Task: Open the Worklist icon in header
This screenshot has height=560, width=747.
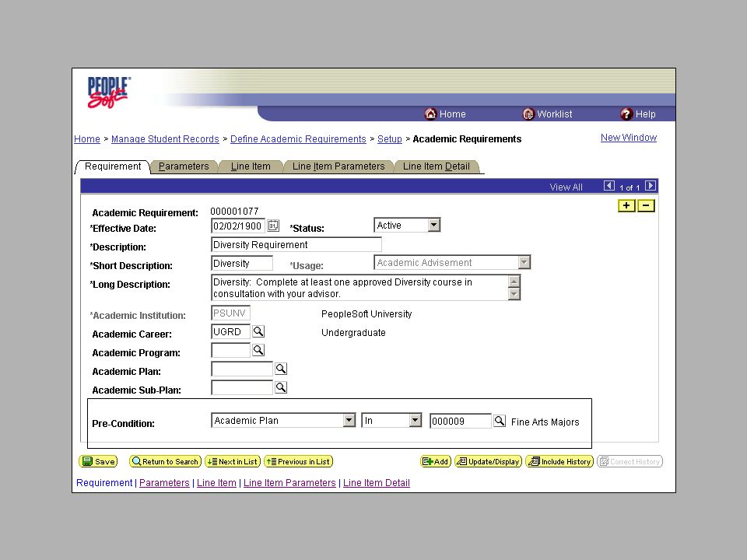Action: [528, 114]
